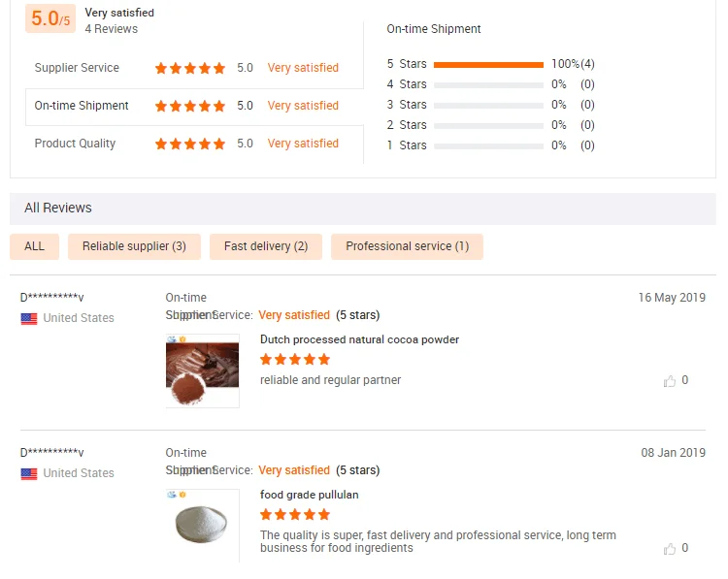Filter reviews by Reliable supplier tag
The height and width of the screenshot is (579, 728).
coord(134,246)
